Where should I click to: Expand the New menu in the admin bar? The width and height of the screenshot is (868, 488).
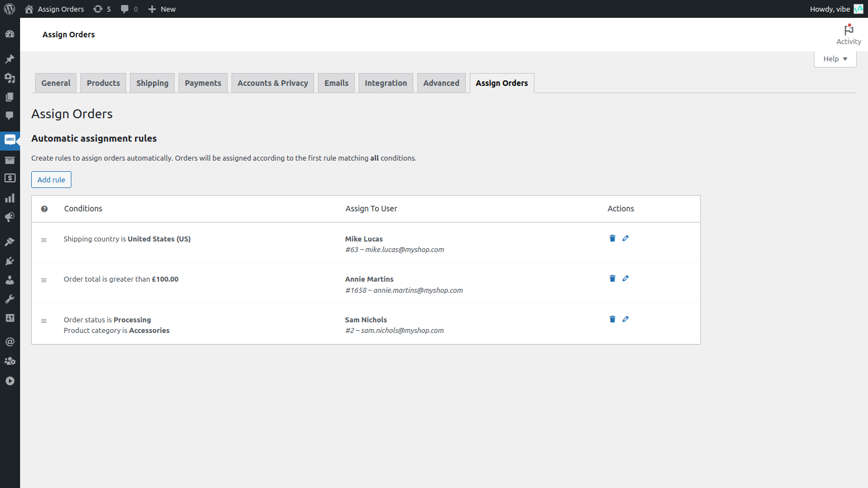[x=161, y=8]
